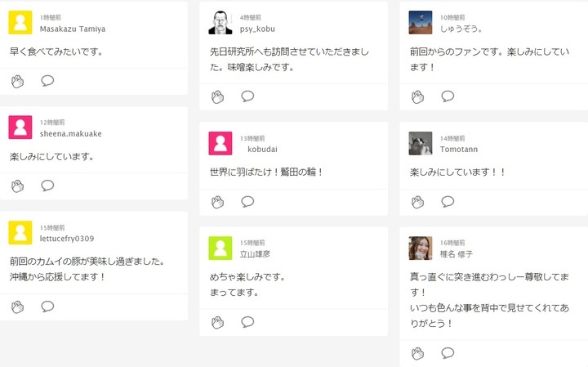
Task: Clap for lettucefry0309's comment
Action: point(18,307)
